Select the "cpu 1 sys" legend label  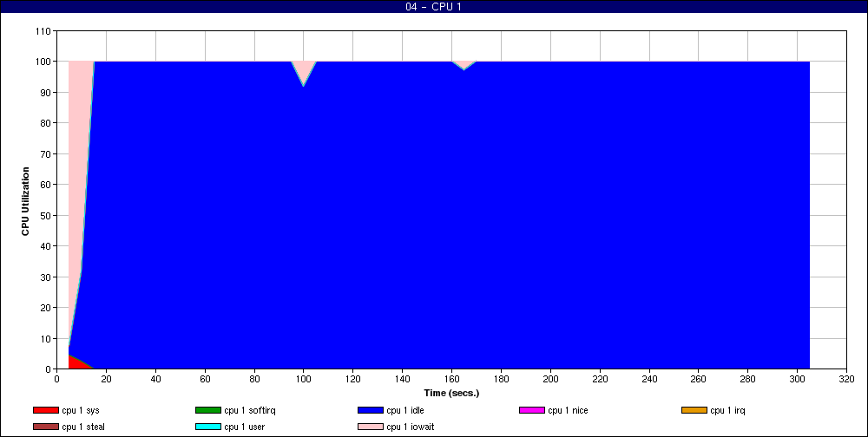point(81,410)
